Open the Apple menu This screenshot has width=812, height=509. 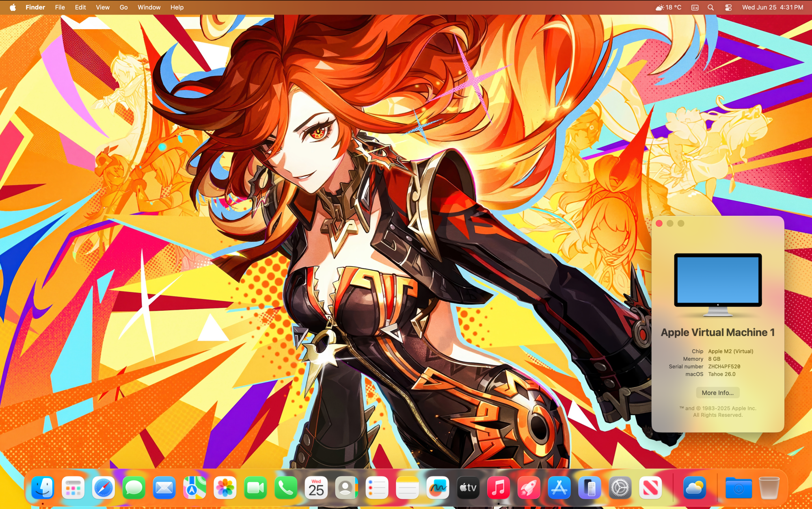[x=13, y=7]
